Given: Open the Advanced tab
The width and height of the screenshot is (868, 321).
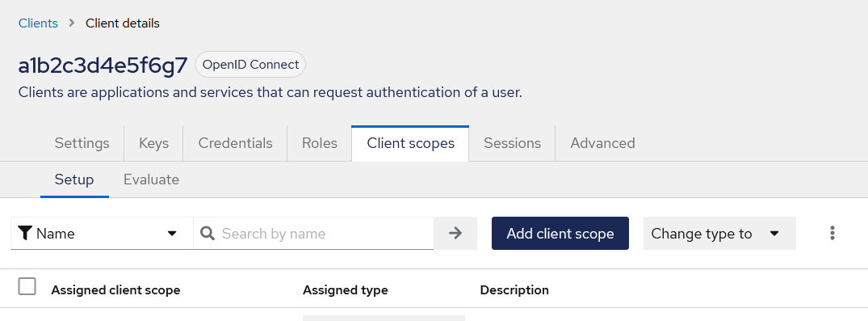Looking at the screenshot, I should click(x=602, y=143).
